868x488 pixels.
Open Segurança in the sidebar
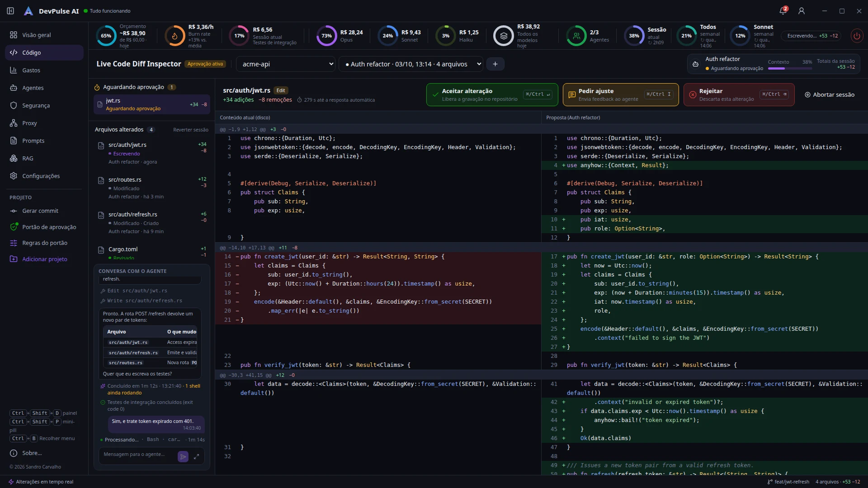[x=44, y=105]
